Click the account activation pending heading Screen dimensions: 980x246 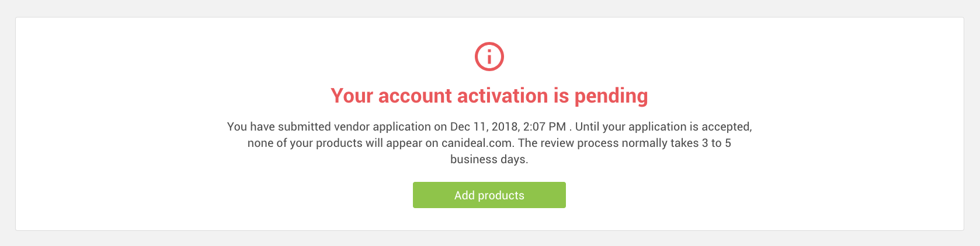coord(489,96)
